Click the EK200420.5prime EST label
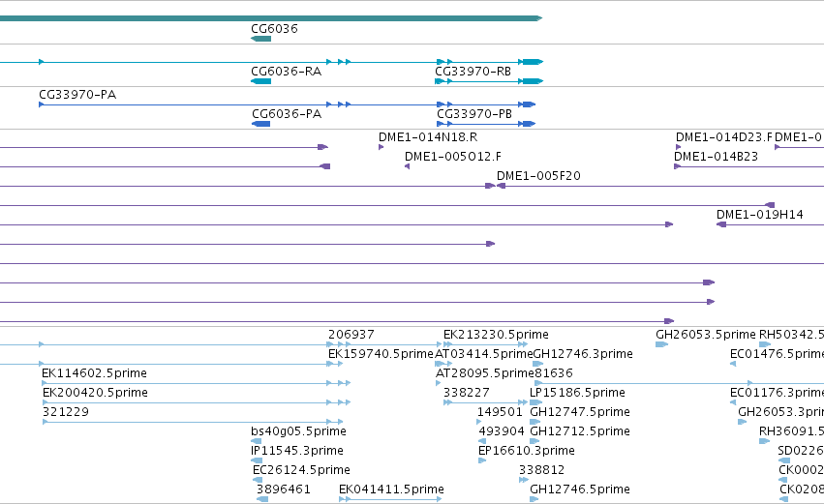This screenshot has width=824, height=504. click(95, 393)
